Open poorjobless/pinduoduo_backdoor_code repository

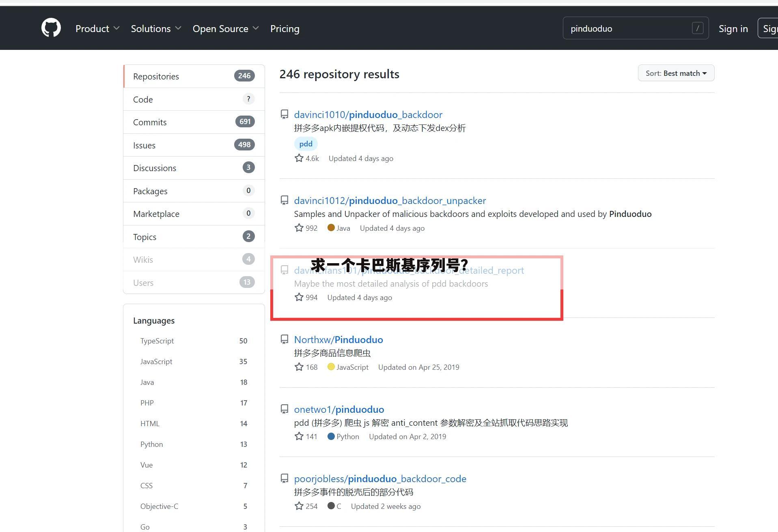click(x=380, y=478)
